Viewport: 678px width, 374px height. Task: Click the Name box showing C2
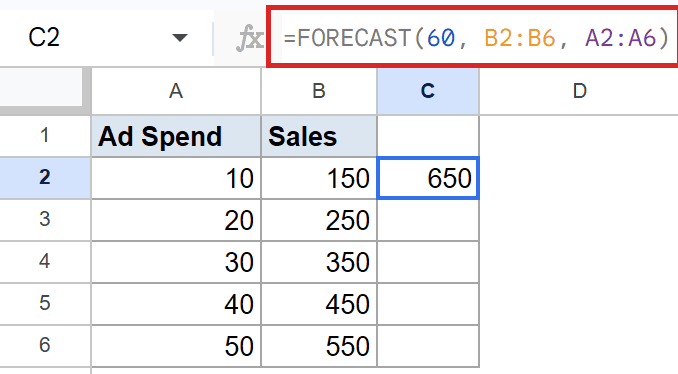106,37
